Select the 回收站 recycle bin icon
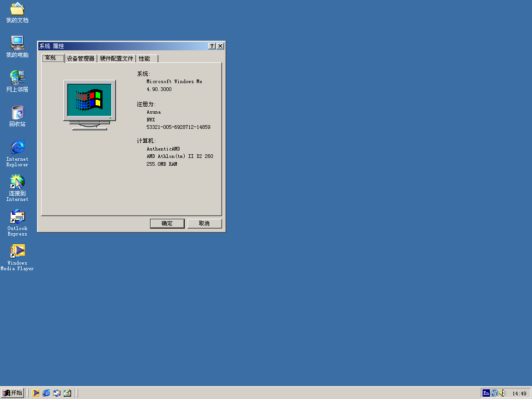This screenshot has height=399, width=532. click(x=17, y=116)
